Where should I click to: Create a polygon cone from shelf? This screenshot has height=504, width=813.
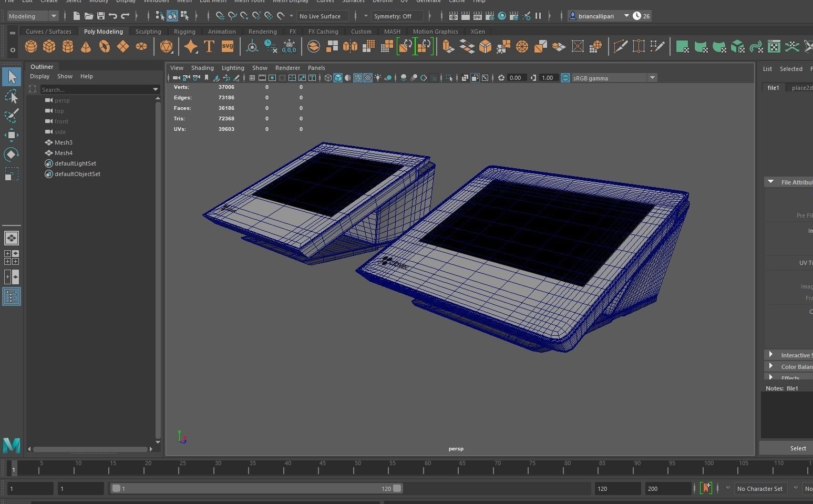coord(86,47)
